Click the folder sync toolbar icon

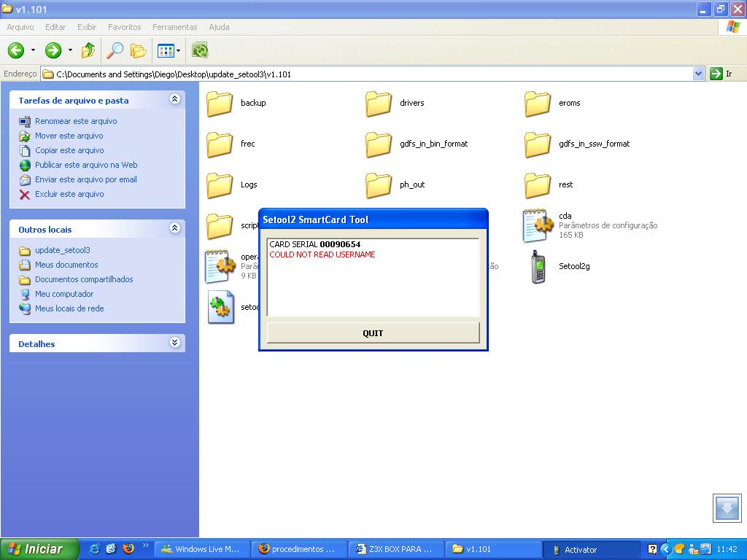pyautogui.click(x=200, y=50)
